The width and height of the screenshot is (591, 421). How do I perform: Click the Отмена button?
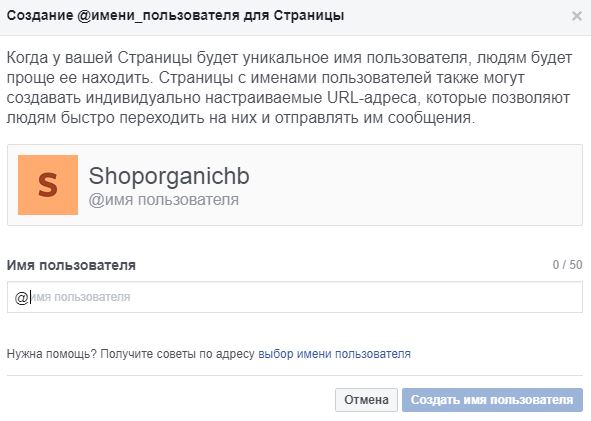pyautogui.click(x=366, y=400)
